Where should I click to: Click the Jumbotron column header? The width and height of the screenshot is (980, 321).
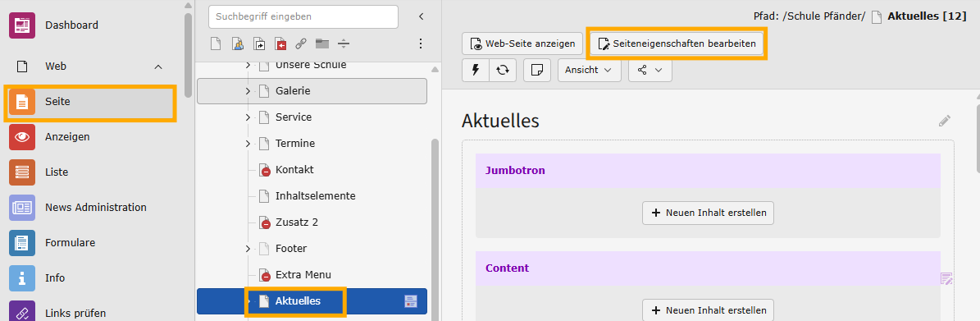point(708,171)
